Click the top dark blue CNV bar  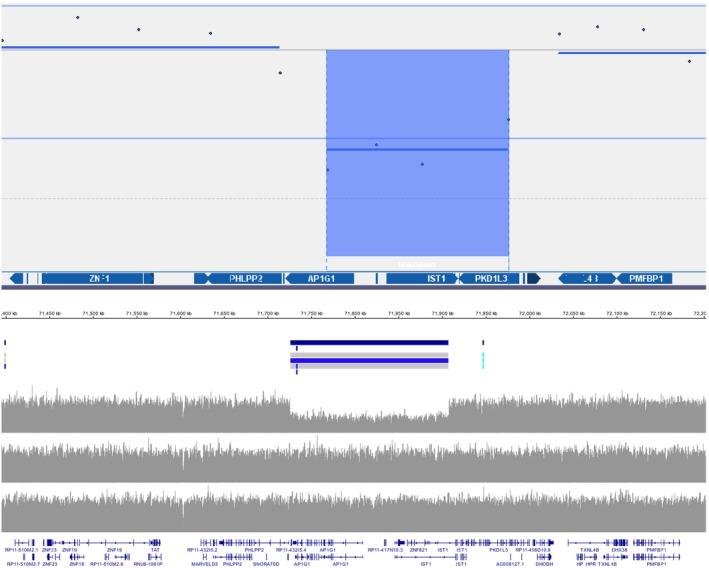coord(369,343)
